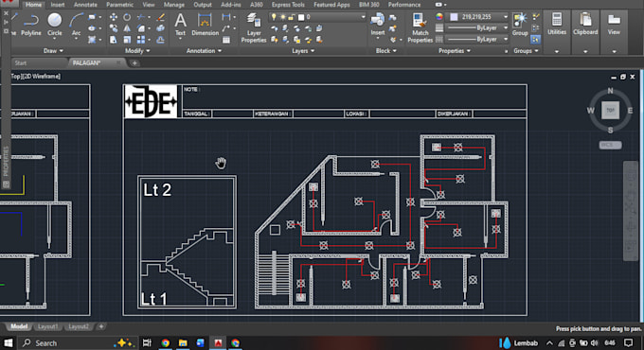
Task: Click the 2D Wireframe visual style label
Action: click(x=41, y=77)
